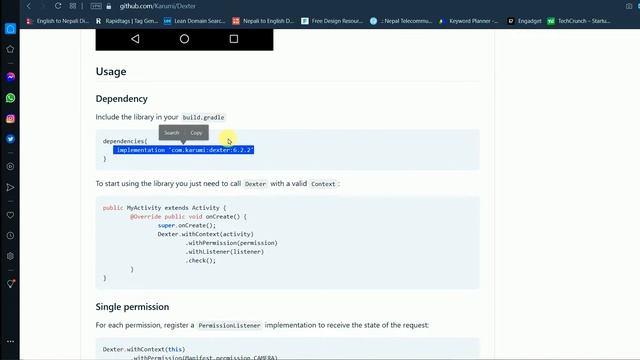Open sidebar three-dots setup menu
640x360 pixels.
[10, 341]
